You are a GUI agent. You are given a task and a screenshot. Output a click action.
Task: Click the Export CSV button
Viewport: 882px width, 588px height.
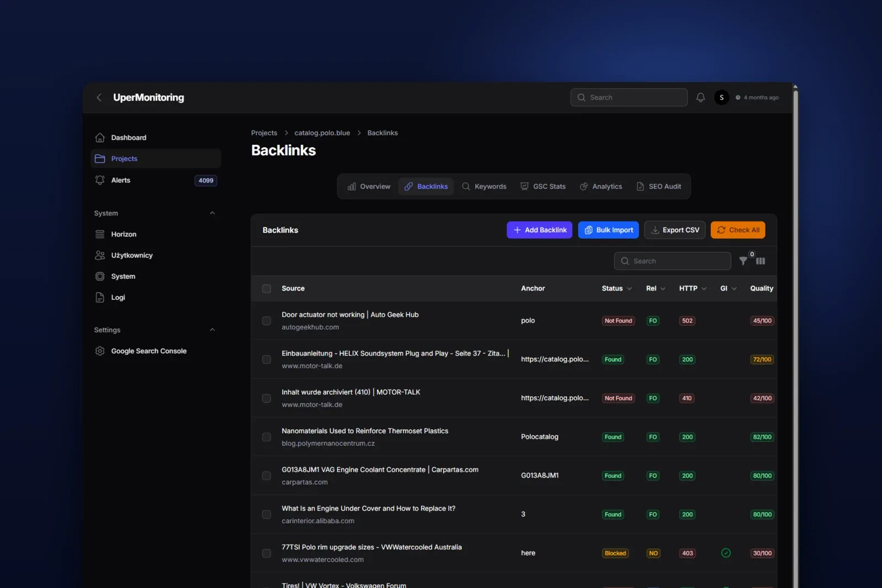pos(675,230)
